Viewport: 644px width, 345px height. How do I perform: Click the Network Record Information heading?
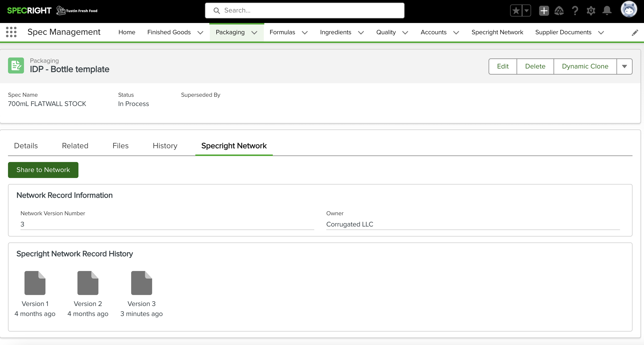pyautogui.click(x=64, y=195)
